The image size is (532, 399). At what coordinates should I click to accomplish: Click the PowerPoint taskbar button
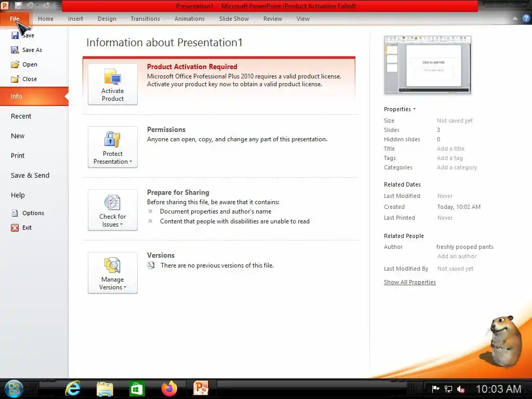201,389
